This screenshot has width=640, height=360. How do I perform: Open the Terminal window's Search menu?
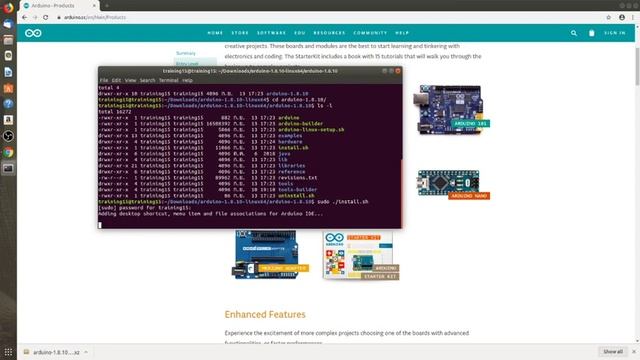click(147, 80)
